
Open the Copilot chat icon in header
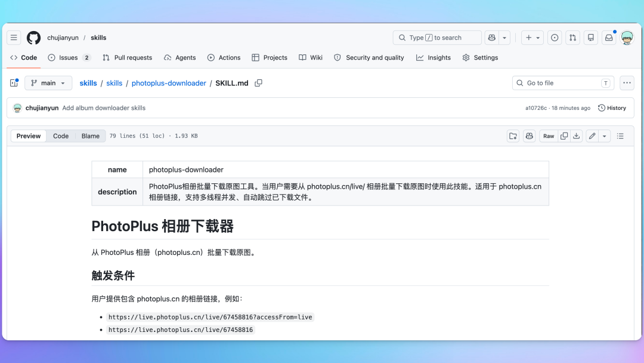[x=491, y=38]
